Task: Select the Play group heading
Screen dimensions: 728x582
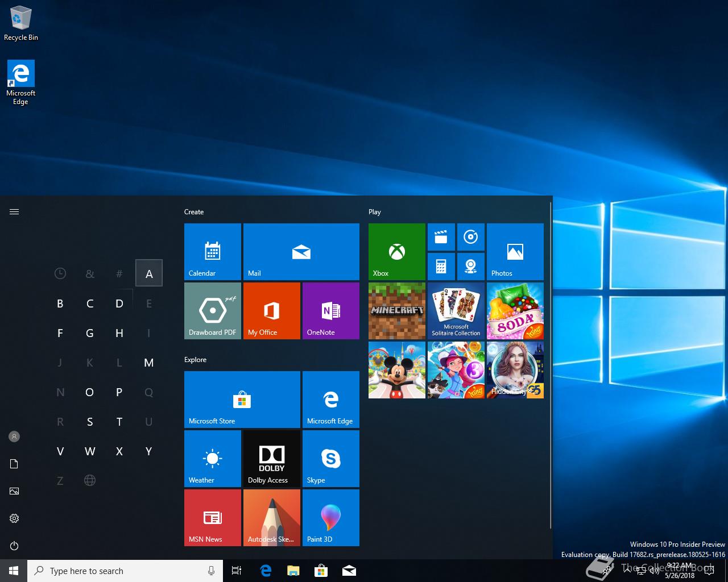Action: [x=375, y=212]
